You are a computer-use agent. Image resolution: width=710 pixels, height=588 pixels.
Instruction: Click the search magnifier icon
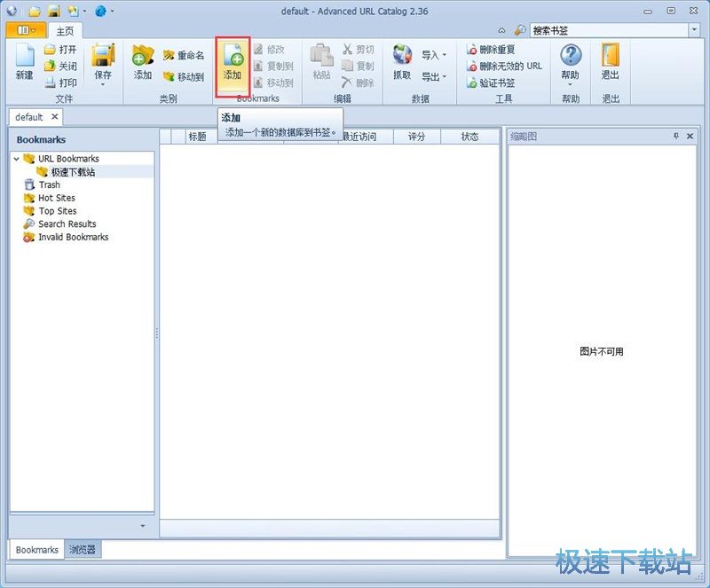[x=520, y=30]
